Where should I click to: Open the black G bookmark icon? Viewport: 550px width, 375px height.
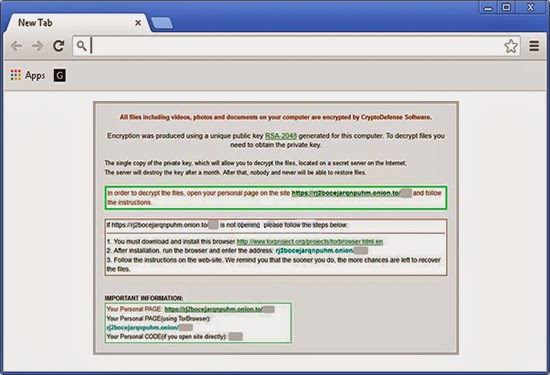click(x=60, y=75)
